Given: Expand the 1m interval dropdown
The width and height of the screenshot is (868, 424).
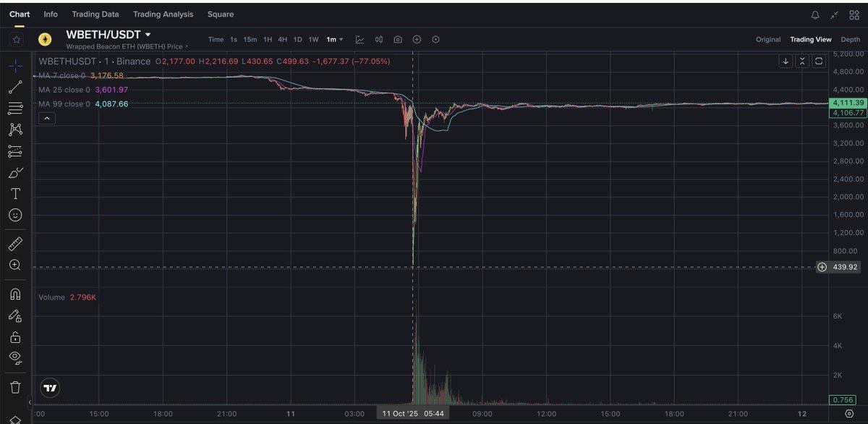Looking at the screenshot, I should [335, 39].
